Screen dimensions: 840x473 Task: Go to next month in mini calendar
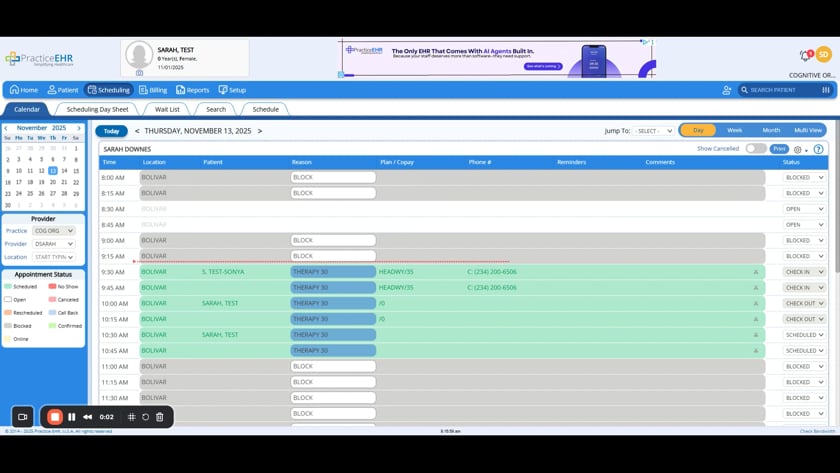pos(79,128)
